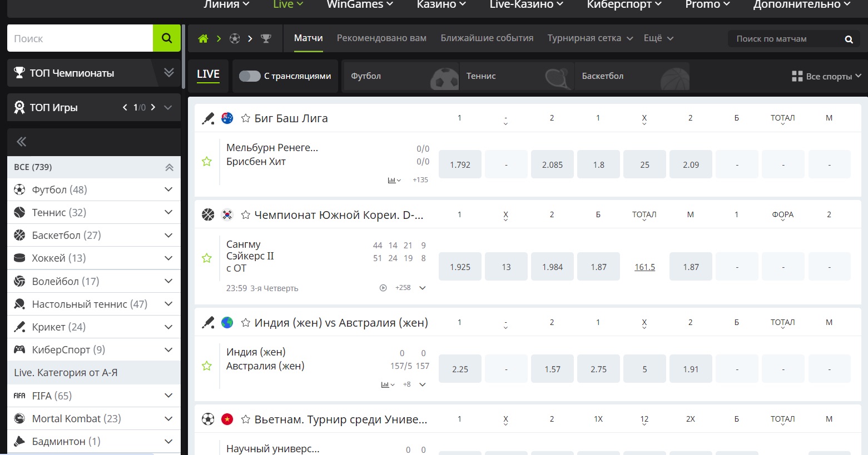
Task: Favorite the Вьетнам tournament star
Action: click(x=245, y=419)
